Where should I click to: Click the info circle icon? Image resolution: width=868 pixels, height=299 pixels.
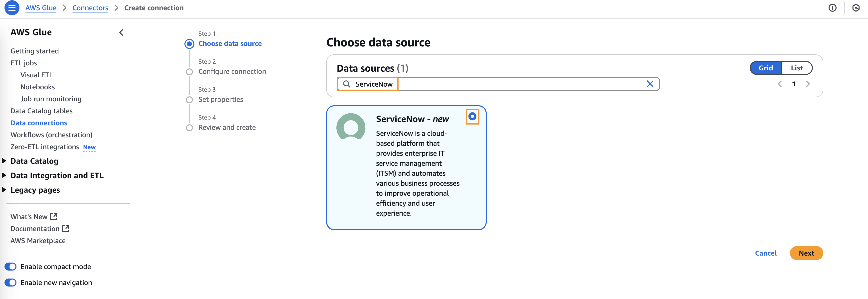832,8
